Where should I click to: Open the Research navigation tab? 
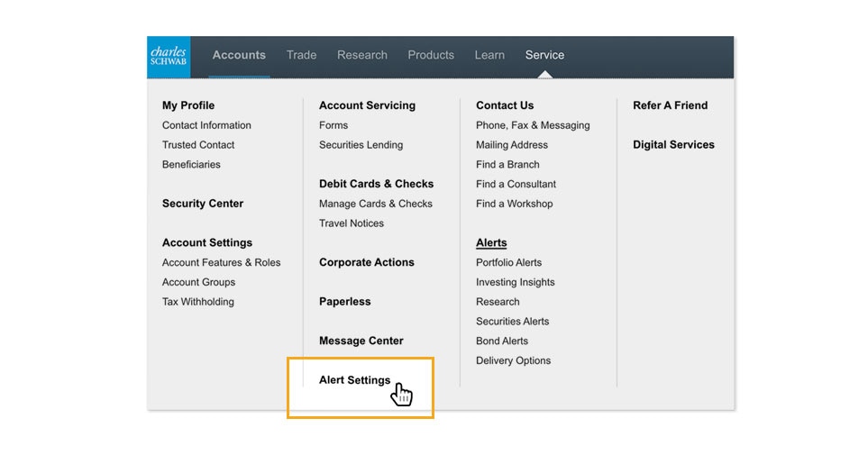pyautogui.click(x=361, y=55)
